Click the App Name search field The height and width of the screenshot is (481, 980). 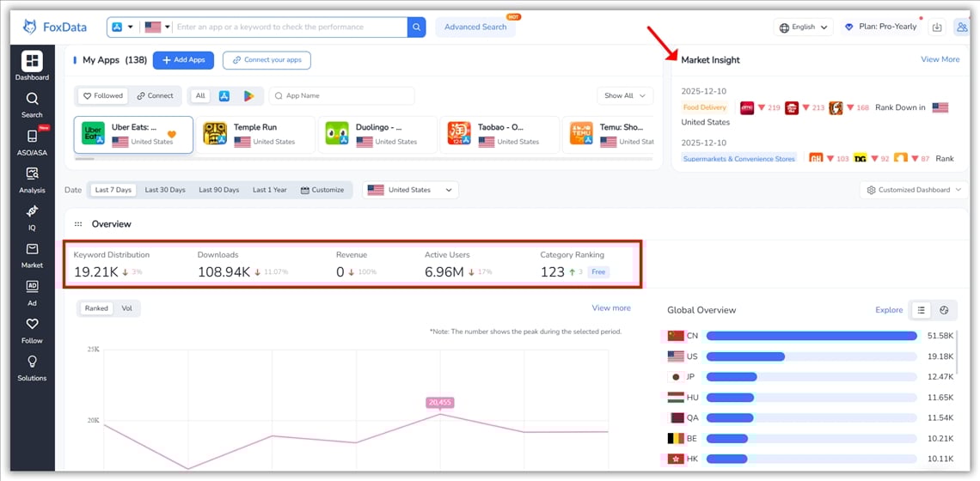(x=344, y=96)
